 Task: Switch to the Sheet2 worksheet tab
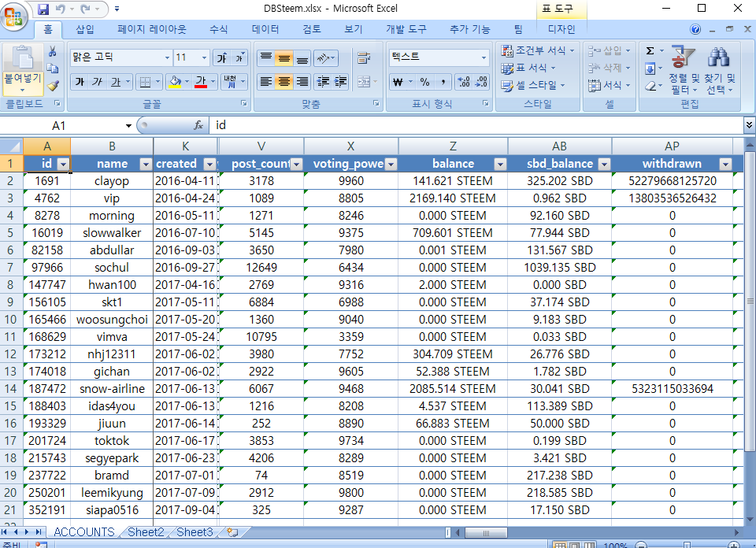point(146,532)
